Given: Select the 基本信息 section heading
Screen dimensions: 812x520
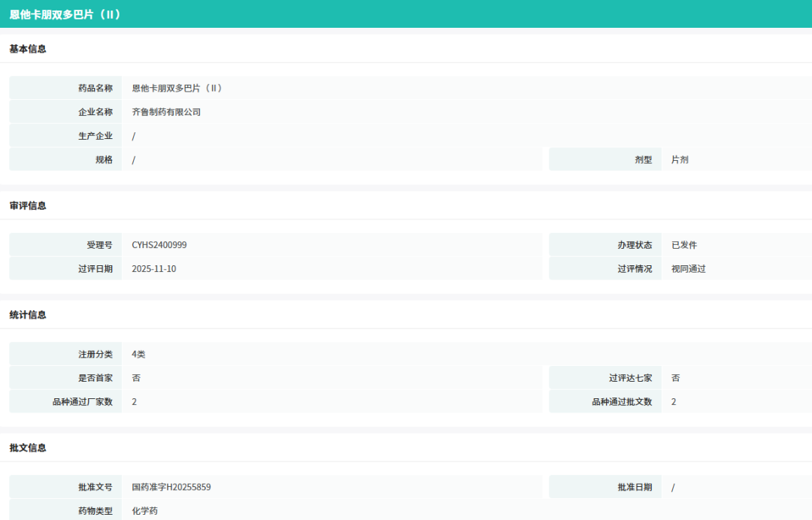Looking at the screenshot, I should (x=28, y=49).
